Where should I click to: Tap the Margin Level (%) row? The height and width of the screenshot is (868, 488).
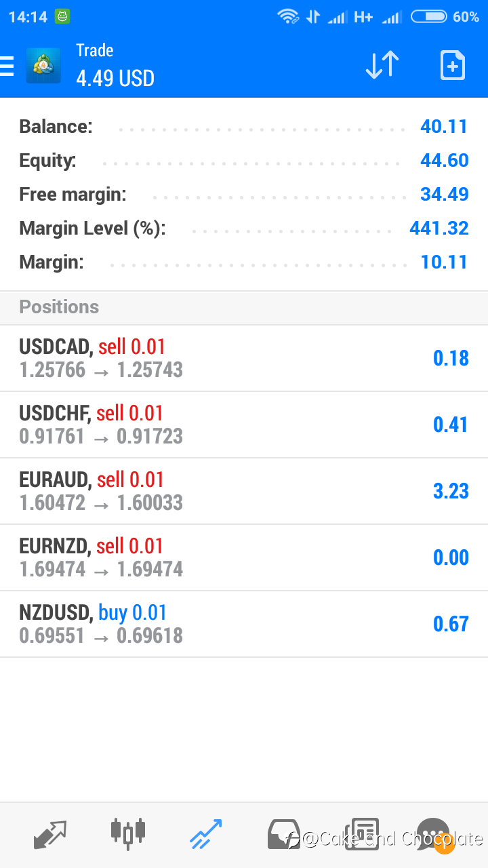click(244, 229)
